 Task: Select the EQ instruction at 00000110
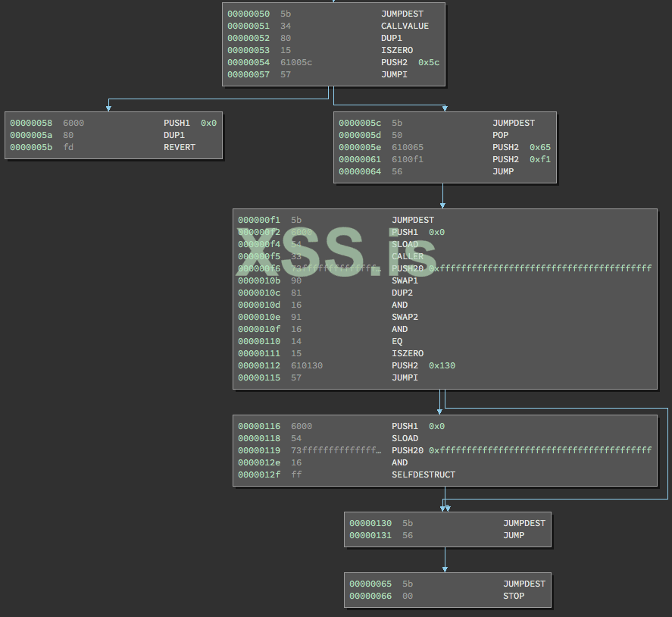[397, 341]
